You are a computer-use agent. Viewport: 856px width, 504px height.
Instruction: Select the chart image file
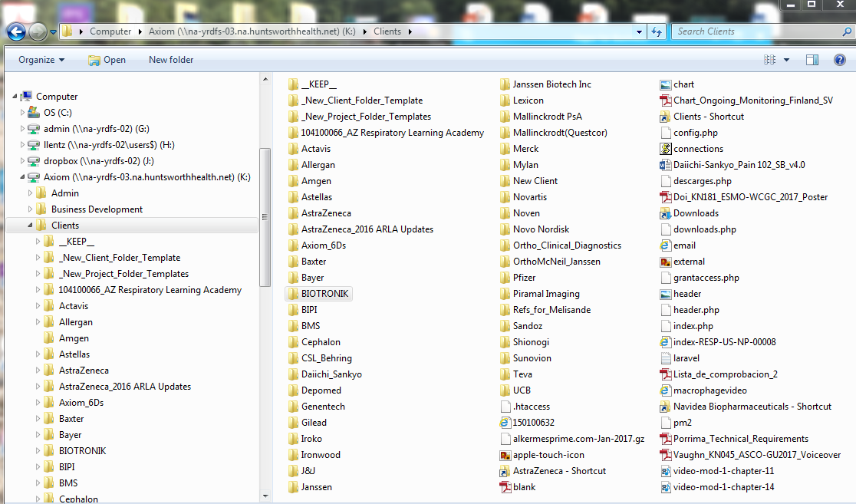[677, 84]
